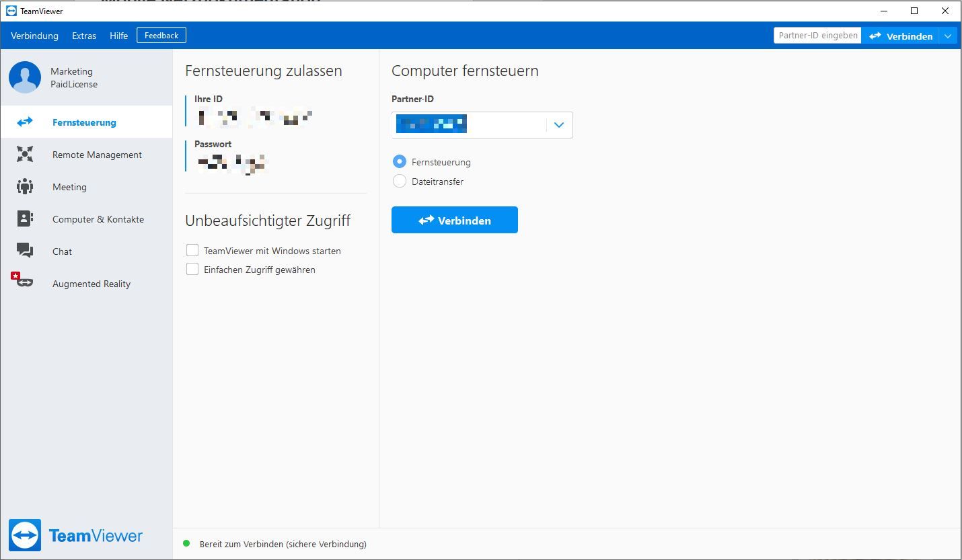Click the blurred Passwort value
This screenshot has height=560, width=962.
click(x=231, y=163)
